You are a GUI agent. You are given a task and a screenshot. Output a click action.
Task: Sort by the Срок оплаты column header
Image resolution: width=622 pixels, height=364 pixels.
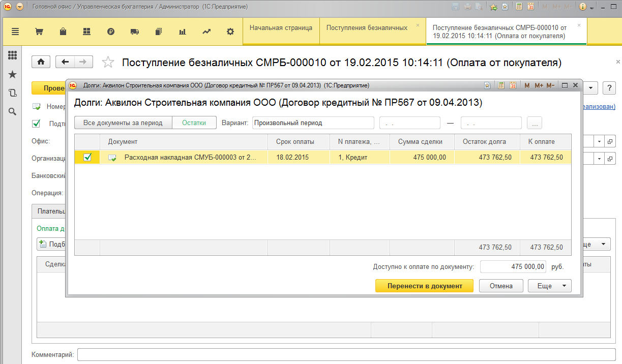point(299,142)
